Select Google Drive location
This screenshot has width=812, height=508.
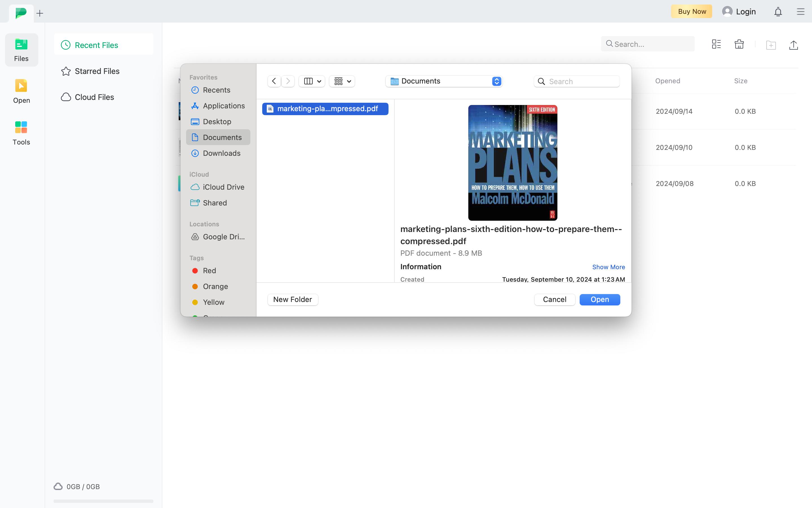pos(218,237)
